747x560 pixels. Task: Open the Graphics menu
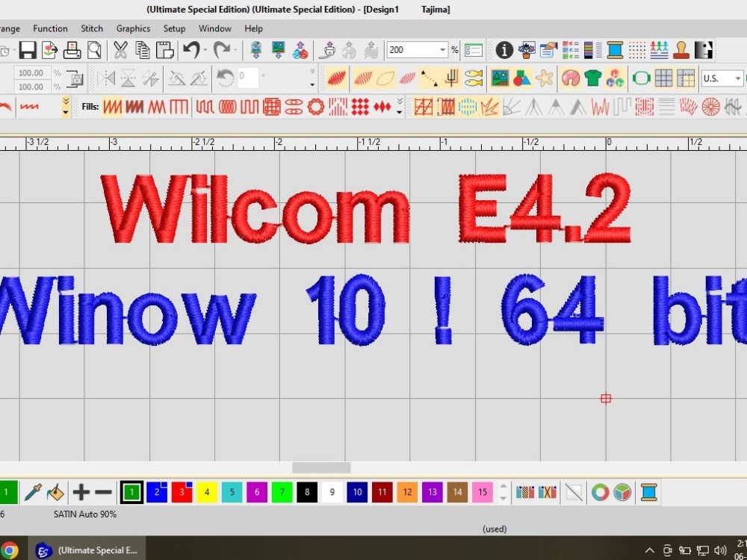(134, 28)
